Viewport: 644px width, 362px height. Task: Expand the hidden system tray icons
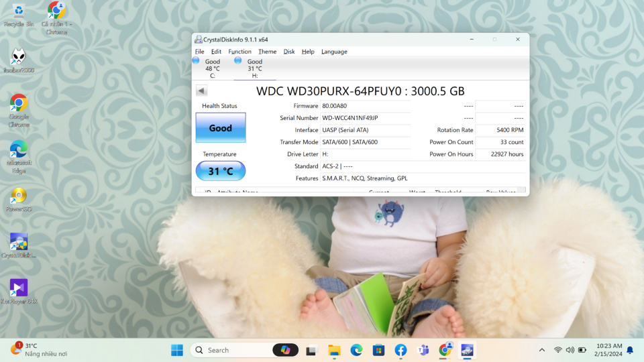click(x=542, y=350)
